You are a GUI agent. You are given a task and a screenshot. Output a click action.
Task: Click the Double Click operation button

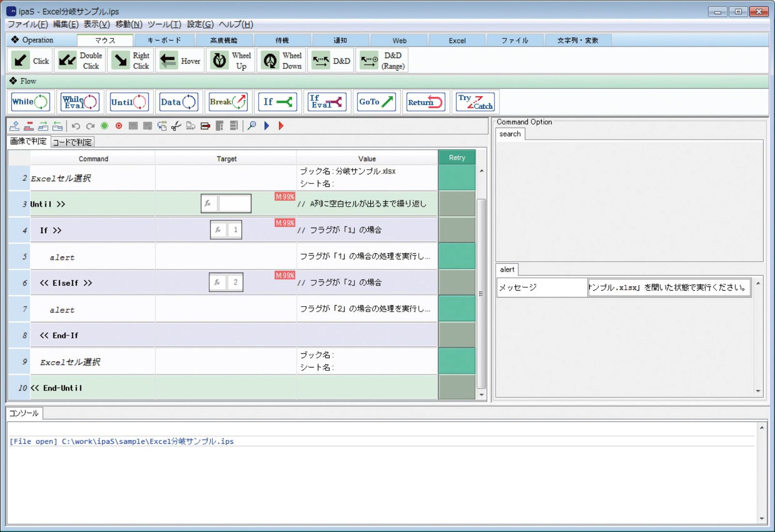point(80,61)
